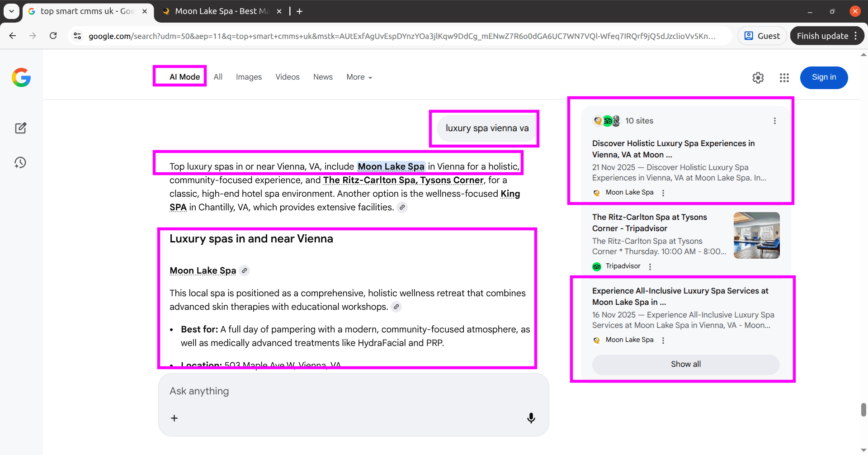Open the link icon next to Moon Lake Spa

coord(245,270)
